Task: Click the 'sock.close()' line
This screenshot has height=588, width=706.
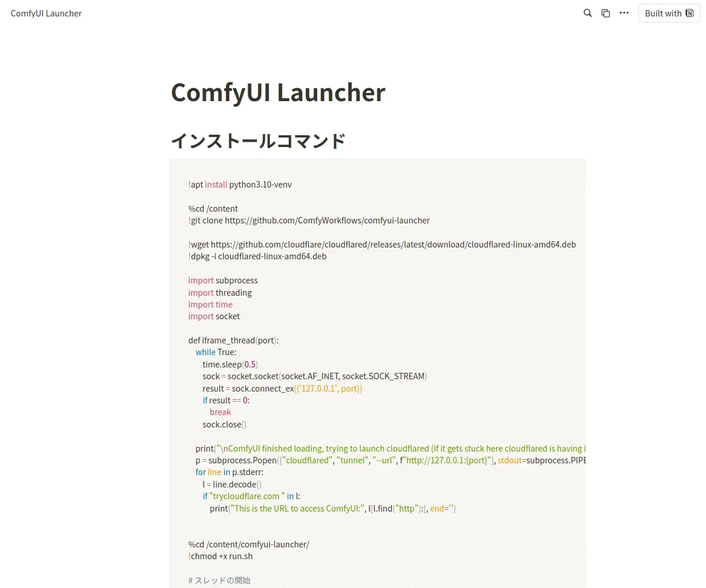Action: (x=224, y=425)
